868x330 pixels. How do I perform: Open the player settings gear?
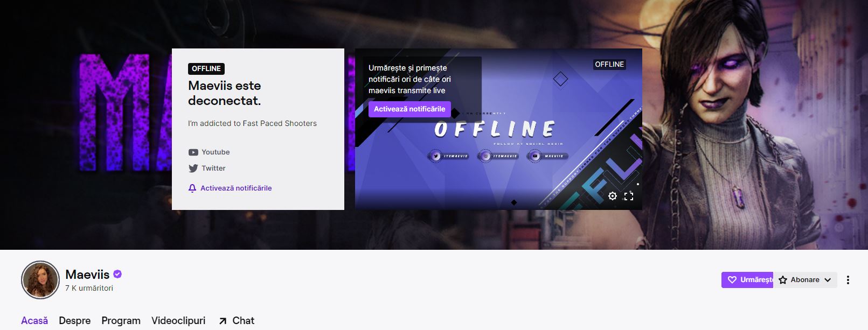[x=613, y=196]
